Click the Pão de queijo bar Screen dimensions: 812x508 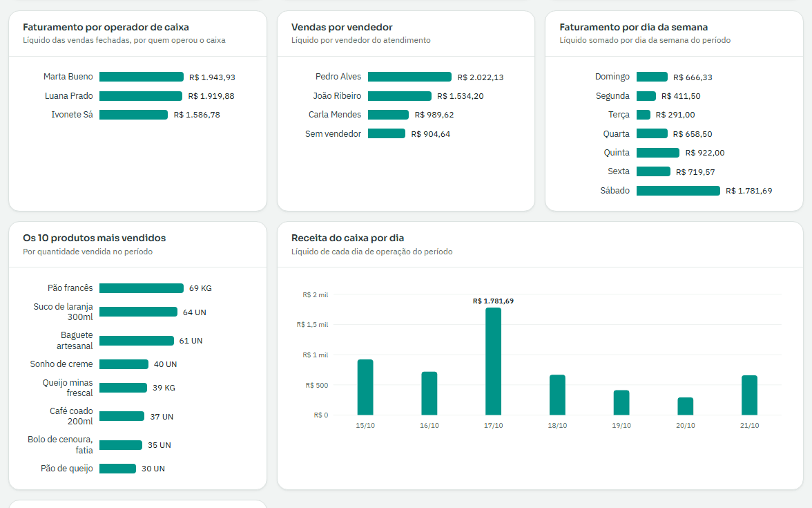click(x=117, y=469)
